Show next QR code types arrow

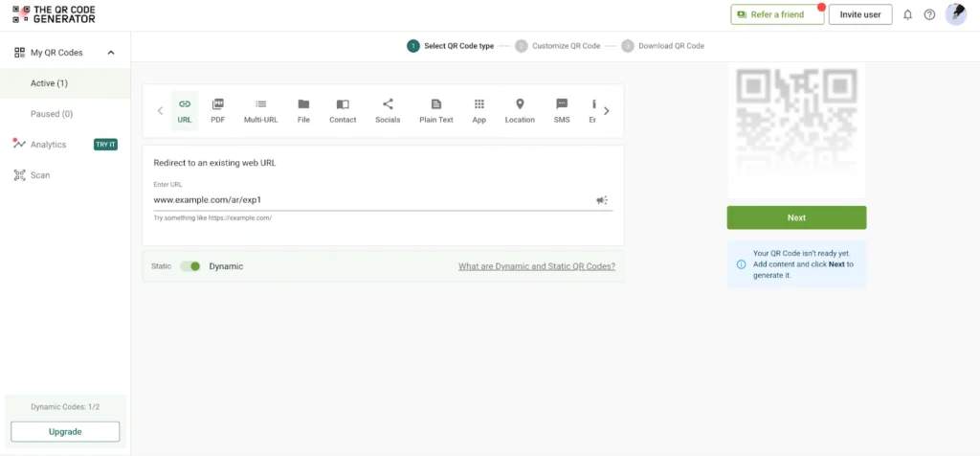[606, 111]
